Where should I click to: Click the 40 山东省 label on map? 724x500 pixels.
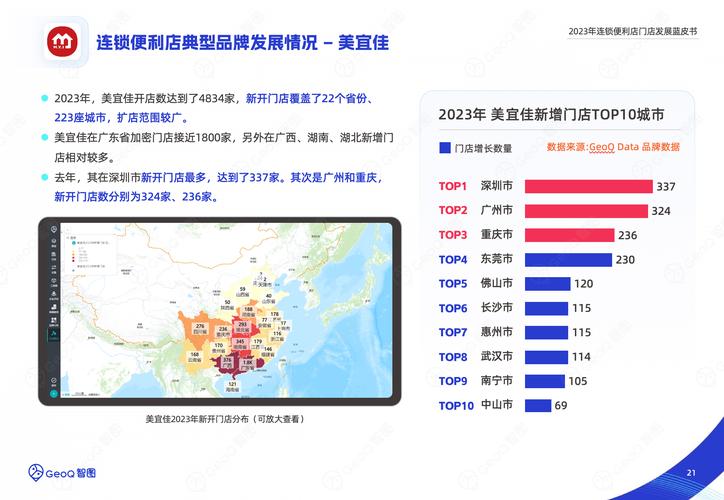(268, 299)
